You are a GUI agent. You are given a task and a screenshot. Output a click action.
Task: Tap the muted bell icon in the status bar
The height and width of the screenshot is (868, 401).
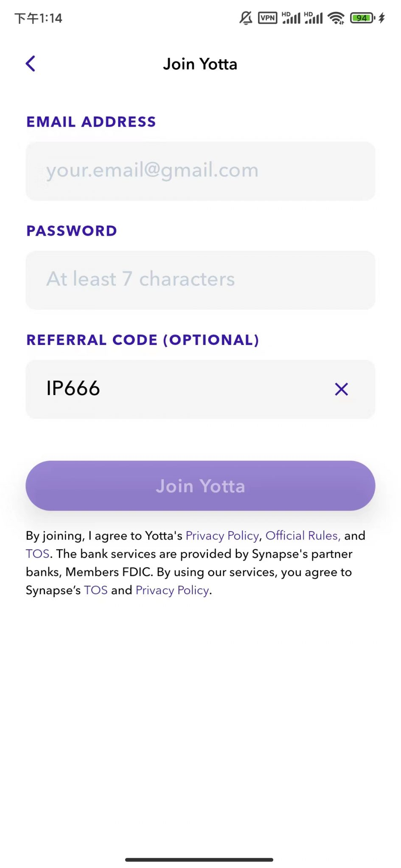pos(246,18)
